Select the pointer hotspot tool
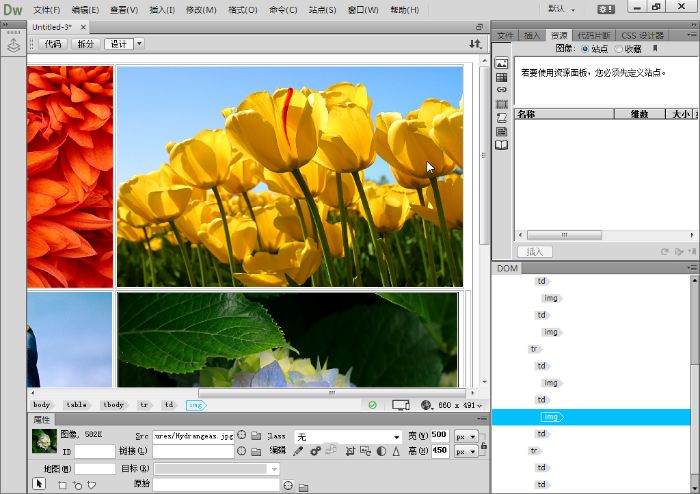This screenshot has width=700, height=494. click(40, 484)
